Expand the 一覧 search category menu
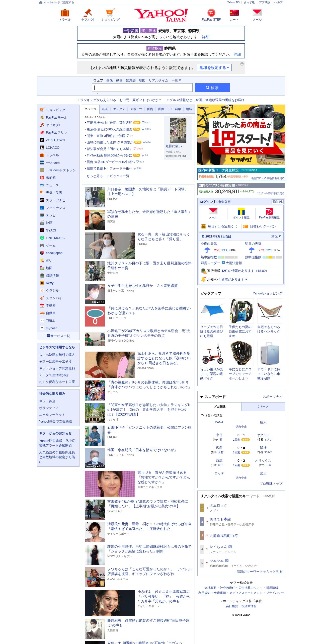This screenshot has width=322, height=644. (x=176, y=80)
